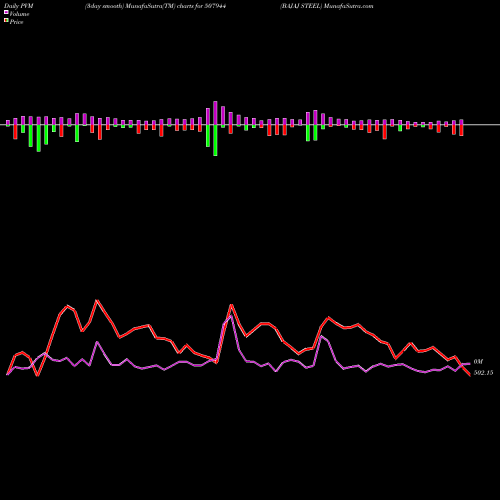Click the '(BAJAJ STEEL) MunafaSutra.com' heading

tap(327, 6)
